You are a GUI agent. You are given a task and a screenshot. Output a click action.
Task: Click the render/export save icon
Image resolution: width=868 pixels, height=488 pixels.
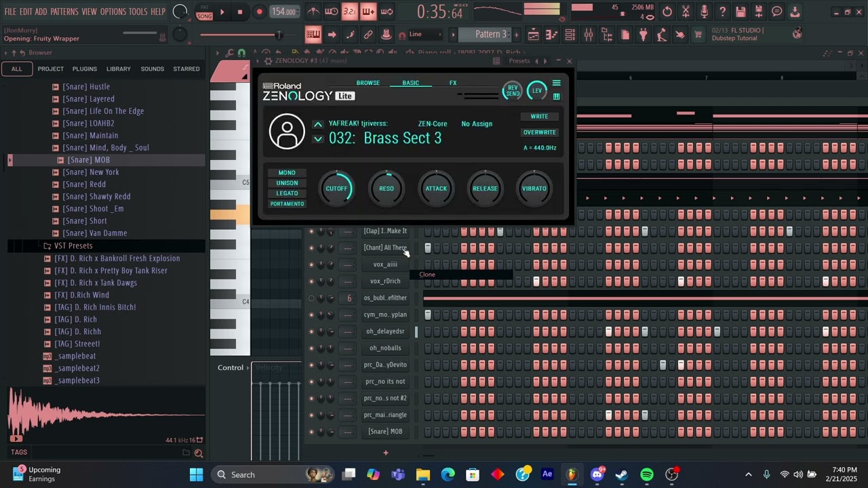pos(759,12)
